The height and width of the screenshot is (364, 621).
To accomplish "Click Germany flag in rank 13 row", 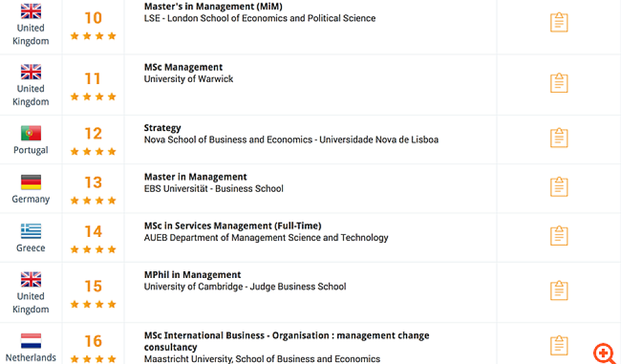I will point(30,182).
